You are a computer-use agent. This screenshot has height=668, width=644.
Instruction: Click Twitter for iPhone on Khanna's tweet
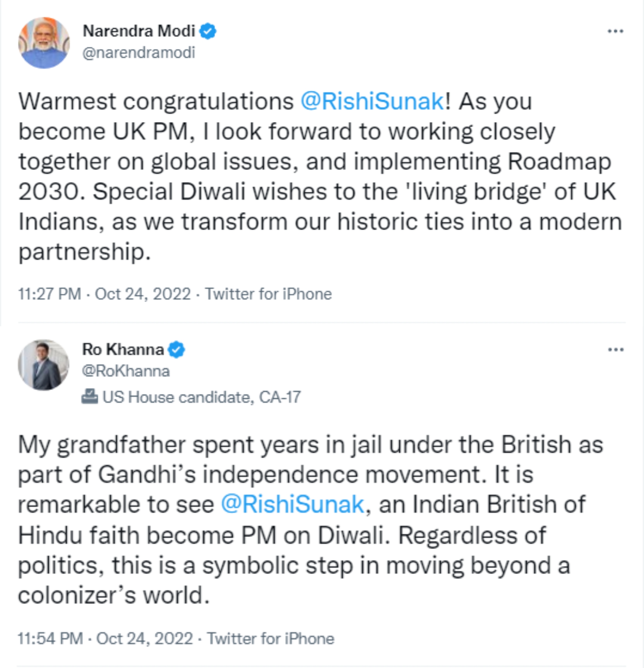coord(271,638)
